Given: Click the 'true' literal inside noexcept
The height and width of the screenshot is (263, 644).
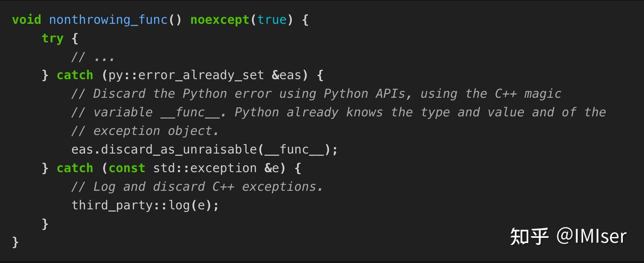Looking at the screenshot, I should point(272,20).
